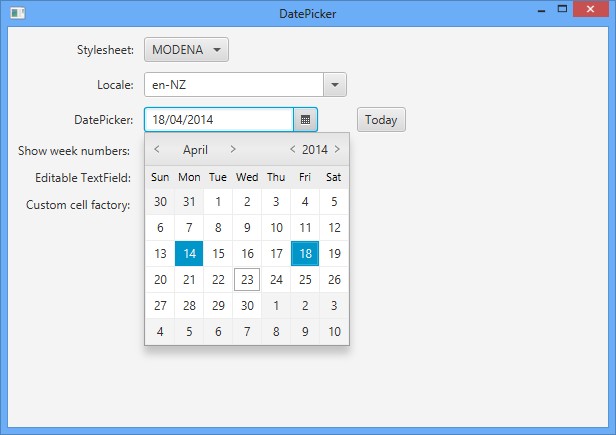This screenshot has width=616, height=435.
Task: Choose the outlined date April 23
Action: [247, 280]
